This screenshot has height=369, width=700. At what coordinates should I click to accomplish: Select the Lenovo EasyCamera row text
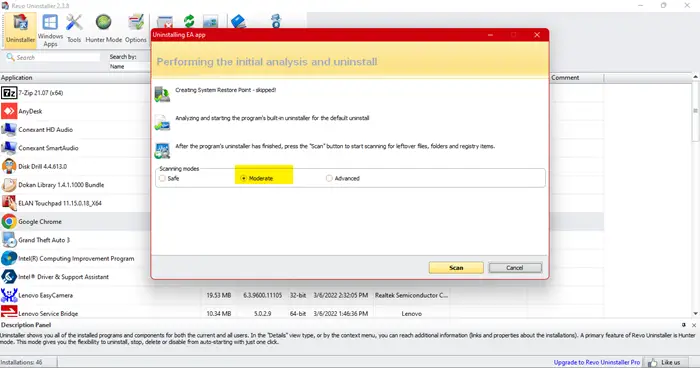tap(46, 295)
